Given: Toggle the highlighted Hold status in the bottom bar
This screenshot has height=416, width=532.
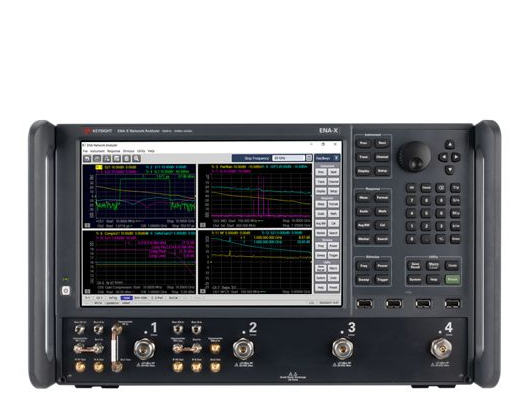Looking at the screenshot, I should [126, 298].
